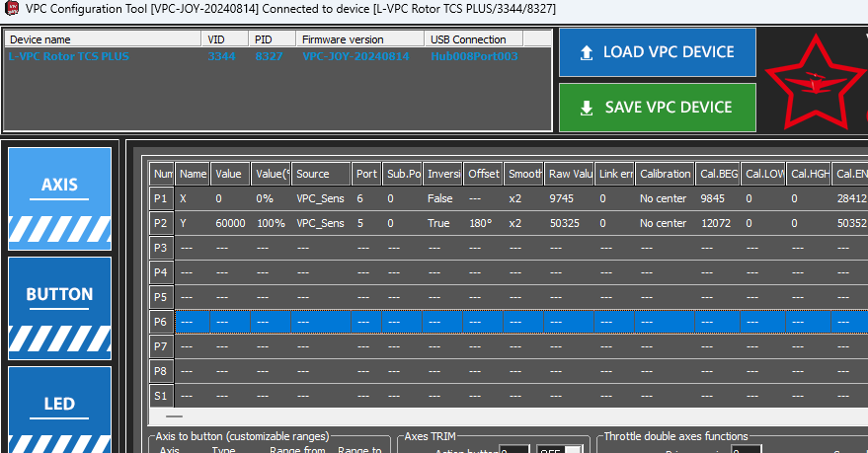The image size is (868, 453).
Task: Click the USB Connection column header
Action: (x=473, y=39)
